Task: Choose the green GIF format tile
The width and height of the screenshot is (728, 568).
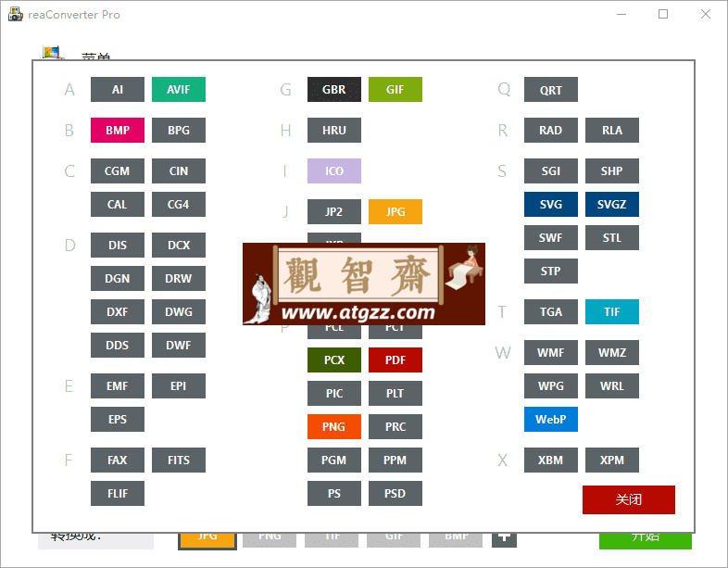Action: coord(395,89)
